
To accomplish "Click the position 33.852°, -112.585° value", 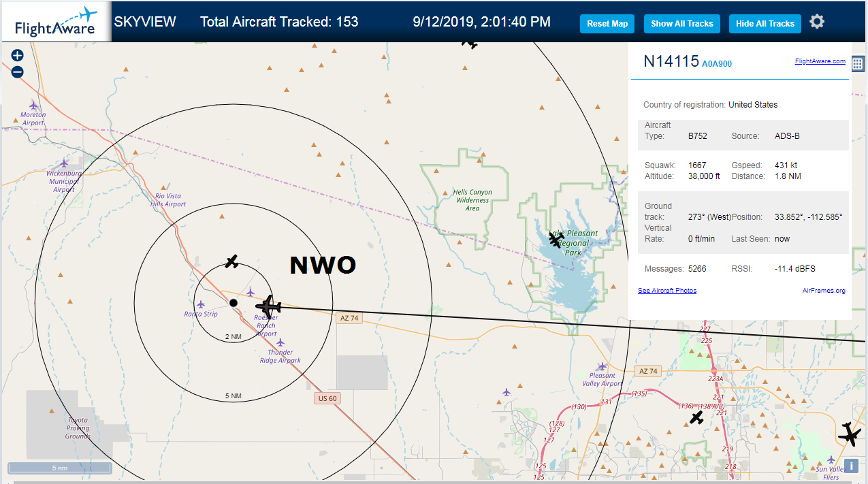I will point(809,217).
